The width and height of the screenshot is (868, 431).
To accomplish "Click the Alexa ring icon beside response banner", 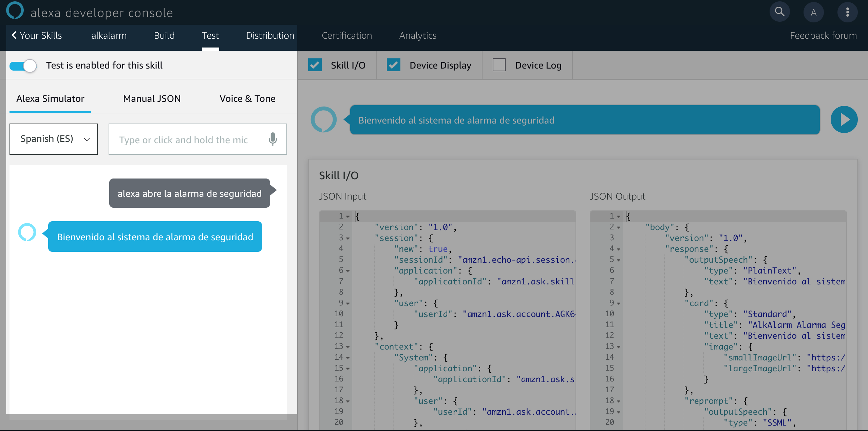I will 323,119.
